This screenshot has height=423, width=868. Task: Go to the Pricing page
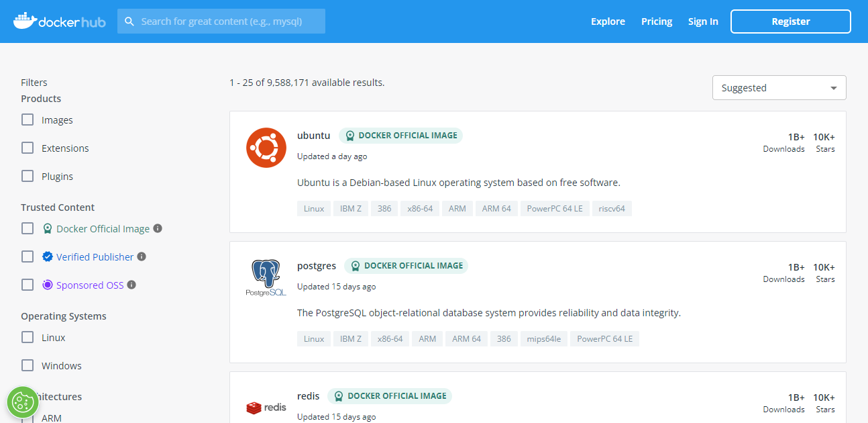pos(655,21)
